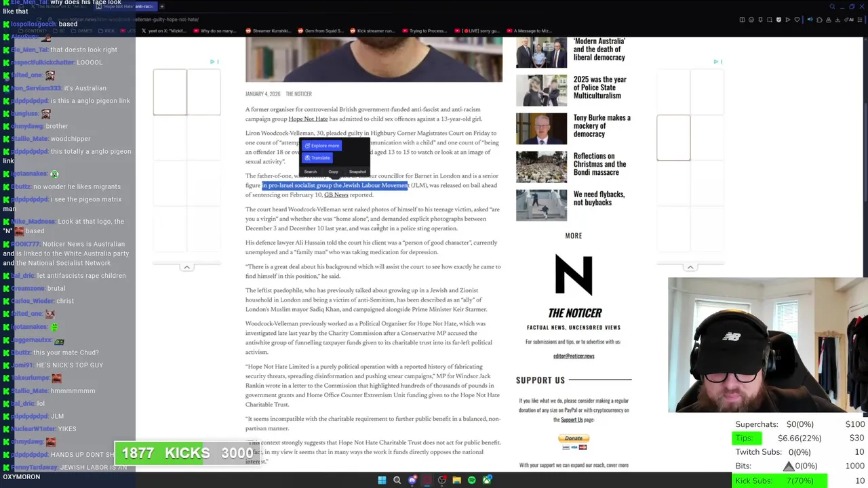Choose Copy in the selection popup

tap(333, 171)
